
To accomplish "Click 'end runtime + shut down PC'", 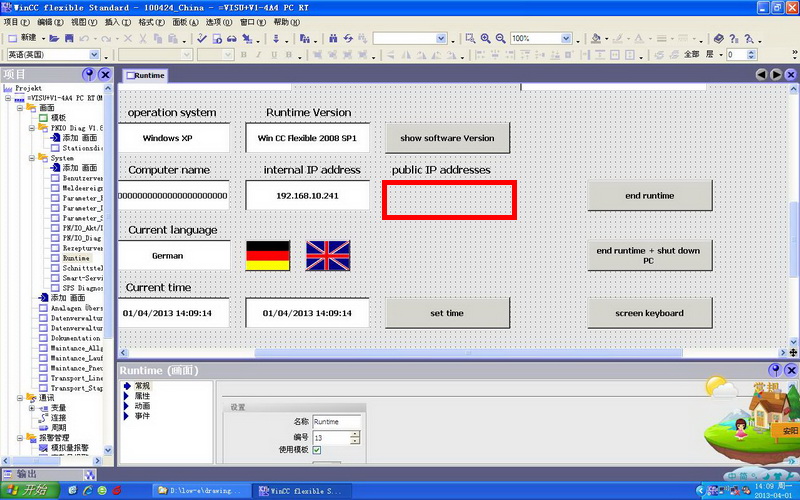I will [650, 256].
